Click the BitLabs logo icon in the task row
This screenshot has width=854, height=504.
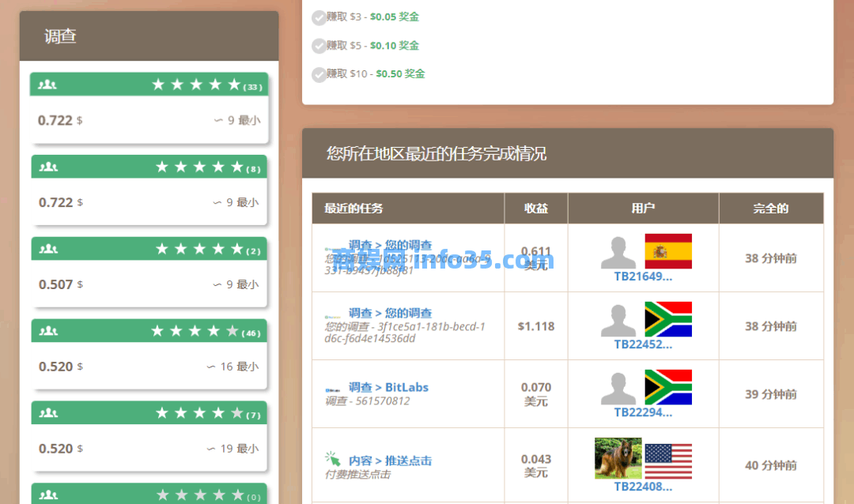pos(332,389)
